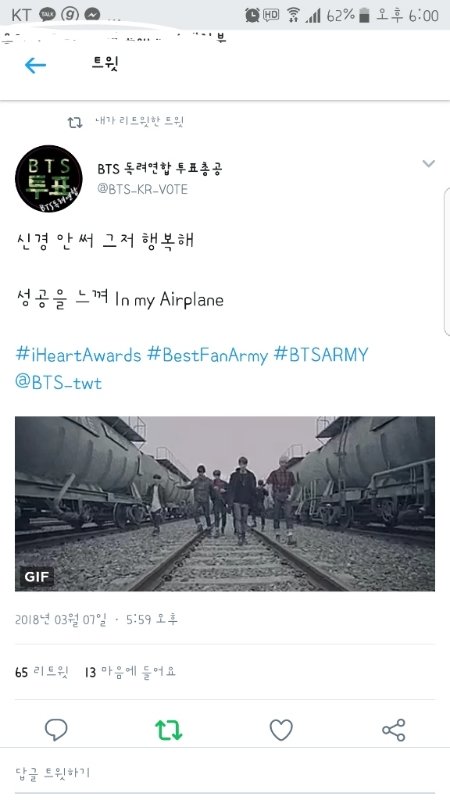Screen dimensions: 450x800
Task: Open the BTS 투표 profile avatar
Action: [49, 179]
